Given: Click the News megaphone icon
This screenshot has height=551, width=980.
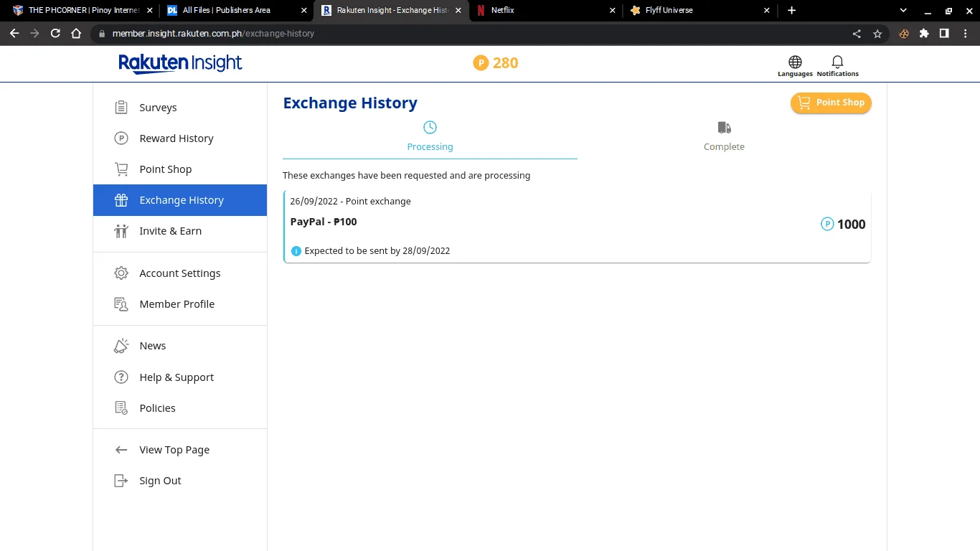Looking at the screenshot, I should tap(121, 346).
